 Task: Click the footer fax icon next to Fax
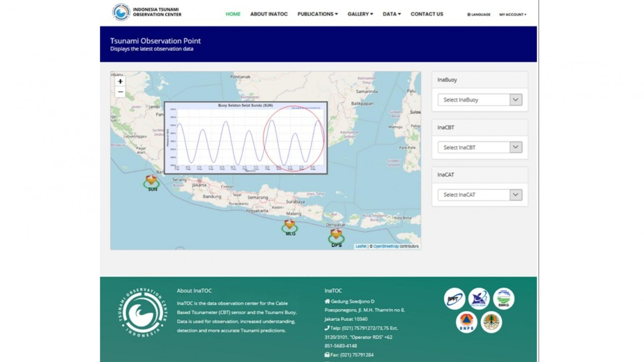(327, 355)
